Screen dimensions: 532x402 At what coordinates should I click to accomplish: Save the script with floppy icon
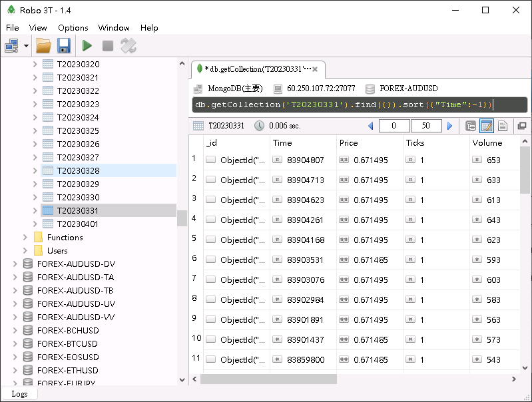[x=64, y=46]
